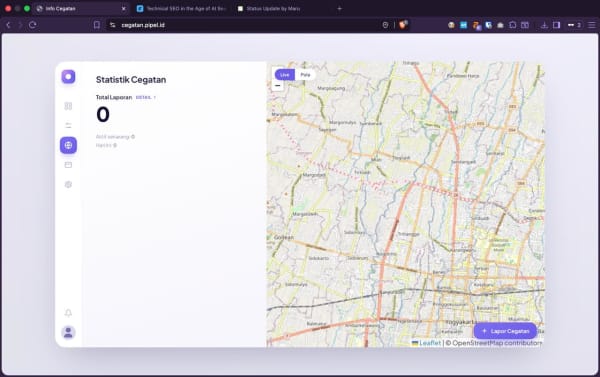Open the dashboard grid icon in sidebar
The height and width of the screenshot is (377, 600).
(x=68, y=106)
